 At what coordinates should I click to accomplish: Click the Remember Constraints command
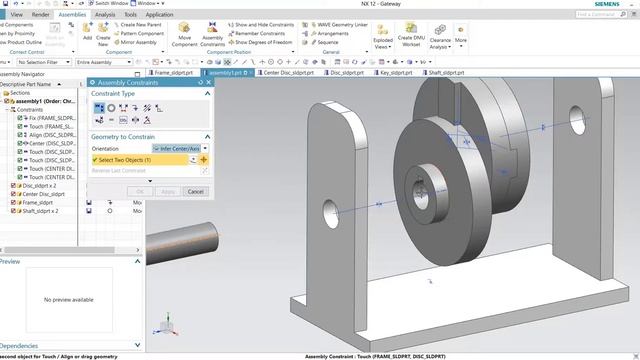257,33
